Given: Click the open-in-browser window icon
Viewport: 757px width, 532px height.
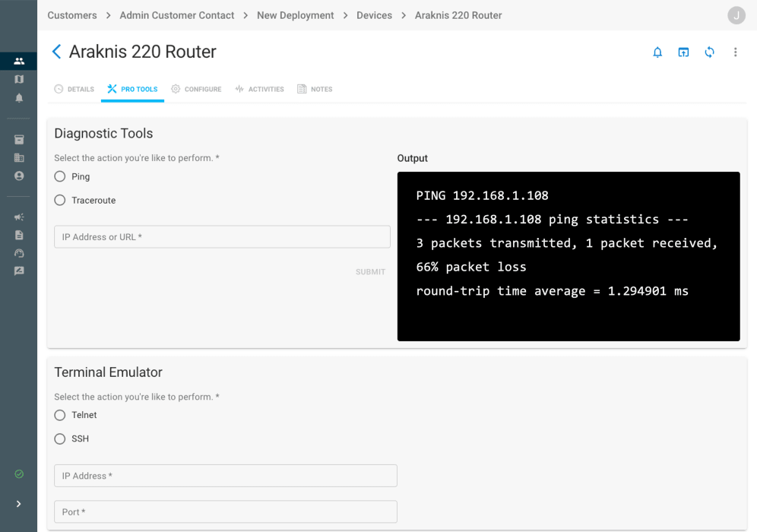Looking at the screenshot, I should pos(683,52).
